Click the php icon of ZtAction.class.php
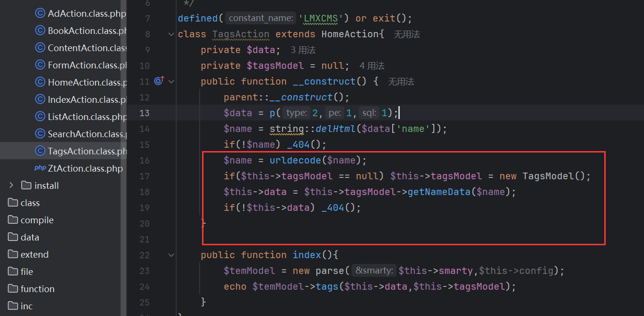This screenshot has height=316, width=644. point(40,168)
